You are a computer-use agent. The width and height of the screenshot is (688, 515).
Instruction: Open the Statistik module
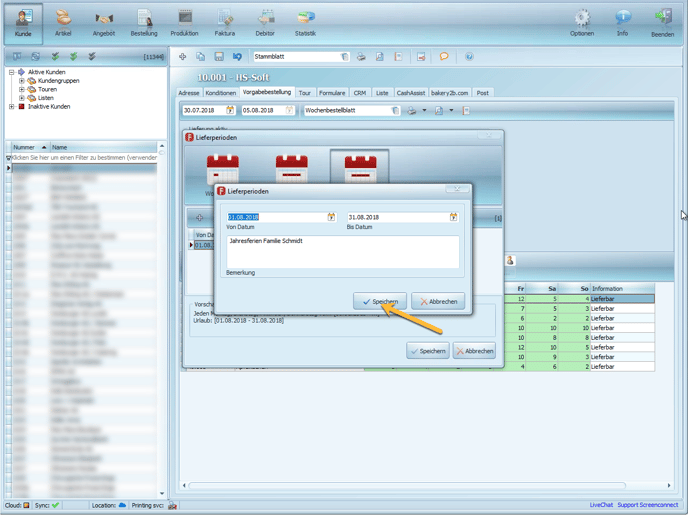pos(305,22)
